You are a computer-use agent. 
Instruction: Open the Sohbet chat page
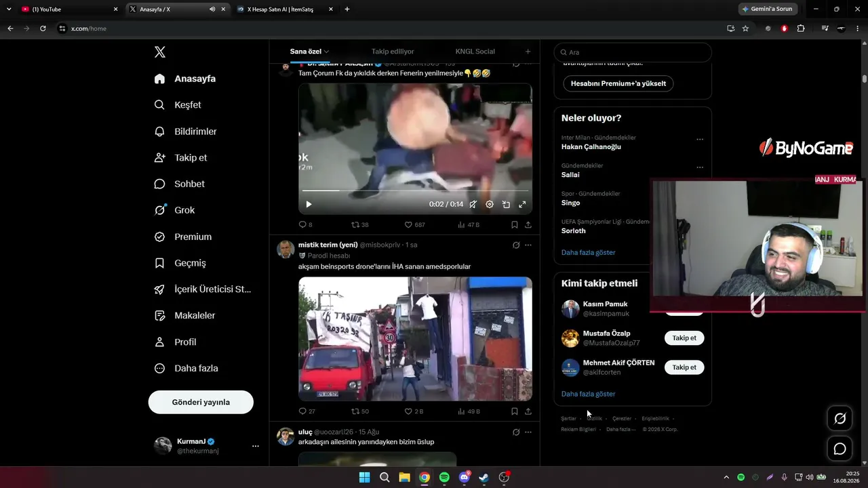click(180, 184)
